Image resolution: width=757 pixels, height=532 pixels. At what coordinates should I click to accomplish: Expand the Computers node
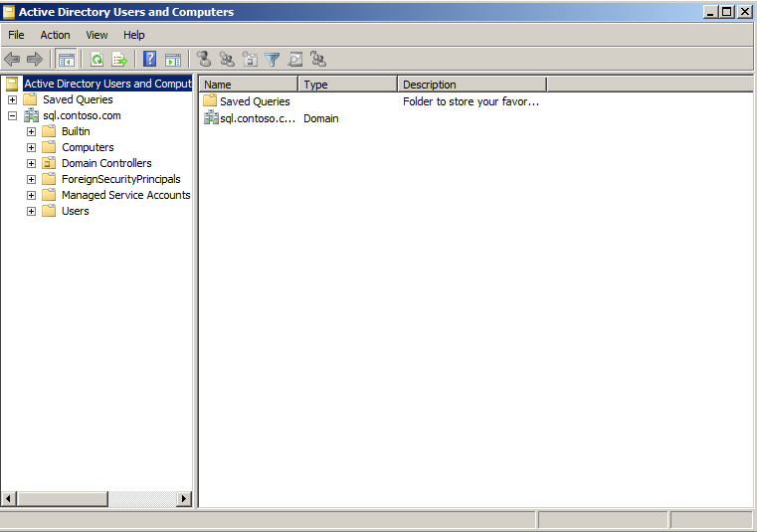tap(32, 148)
